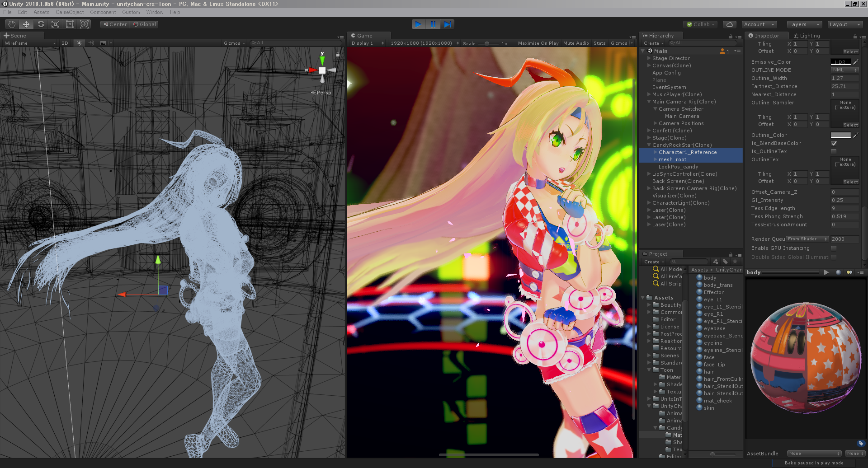Toggle Mute Audio in Game view

[576, 43]
